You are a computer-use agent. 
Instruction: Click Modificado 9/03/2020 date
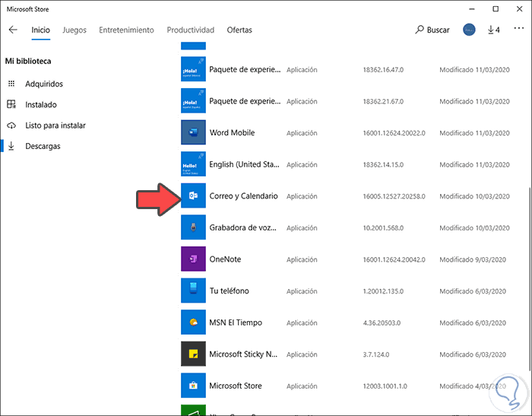click(x=473, y=260)
